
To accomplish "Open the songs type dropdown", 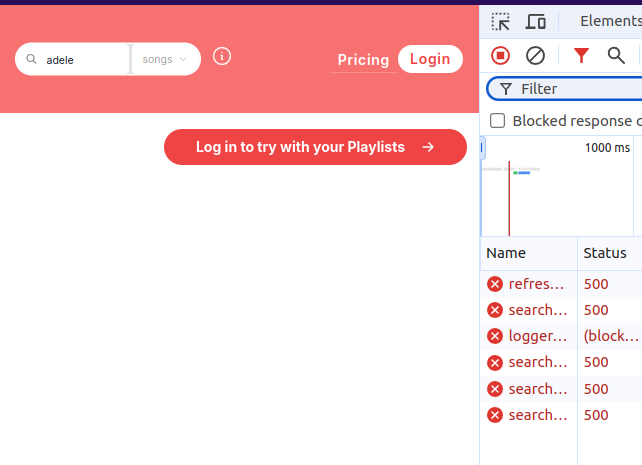I will [x=164, y=59].
